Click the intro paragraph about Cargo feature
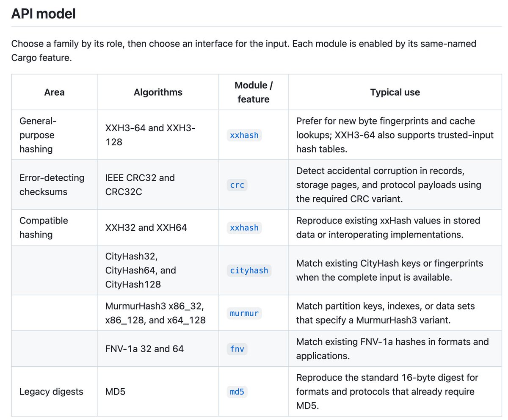The image size is (508, 420). 244,50
